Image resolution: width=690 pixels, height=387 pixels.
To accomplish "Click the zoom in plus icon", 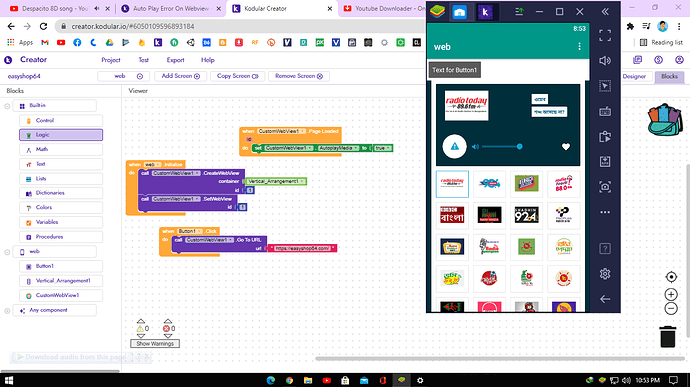I will 671,294.
